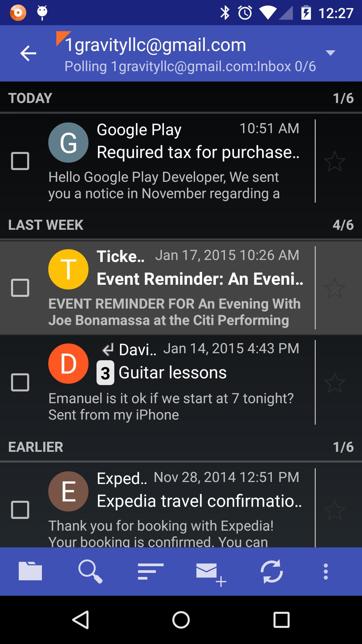Select the Event Reminder message checkbox
Viewport: 362px width, 644px height.
(20, 288)
